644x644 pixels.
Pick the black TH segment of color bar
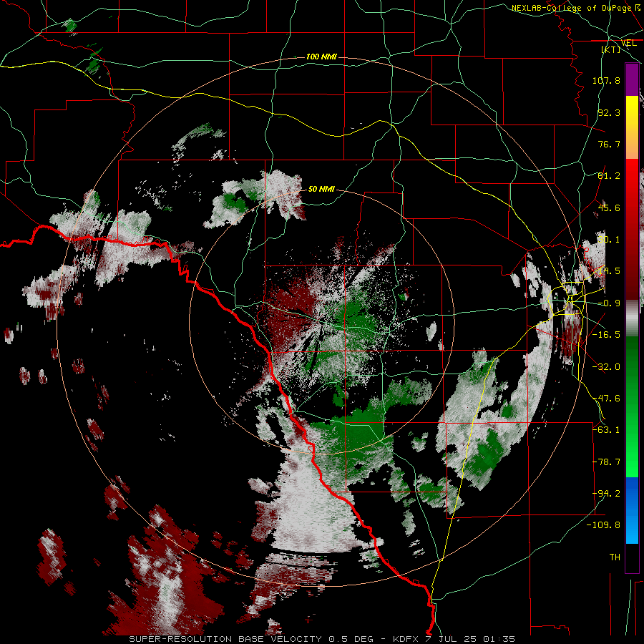point(632,557)
